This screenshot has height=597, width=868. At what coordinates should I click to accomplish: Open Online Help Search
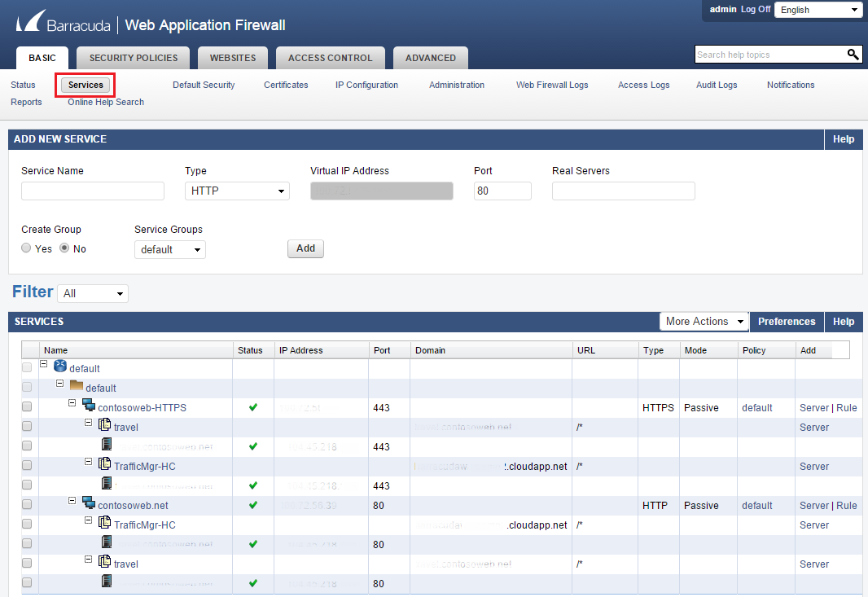[106, 102]
